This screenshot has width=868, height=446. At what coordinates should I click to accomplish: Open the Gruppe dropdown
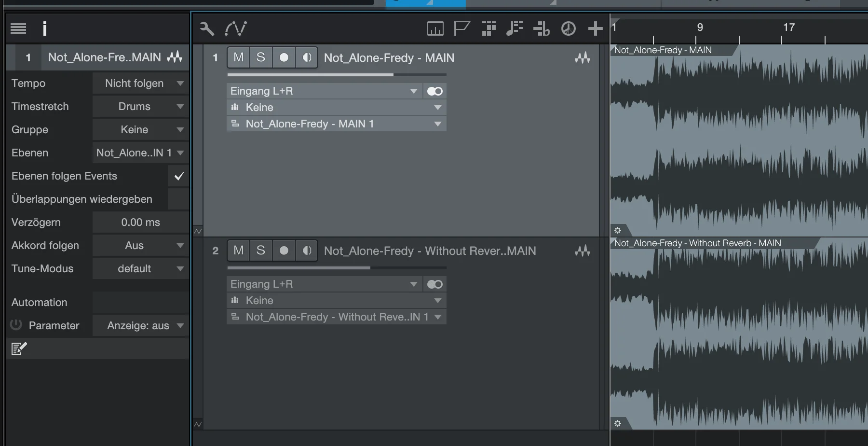pyautogui.click(x=141, y=130)
